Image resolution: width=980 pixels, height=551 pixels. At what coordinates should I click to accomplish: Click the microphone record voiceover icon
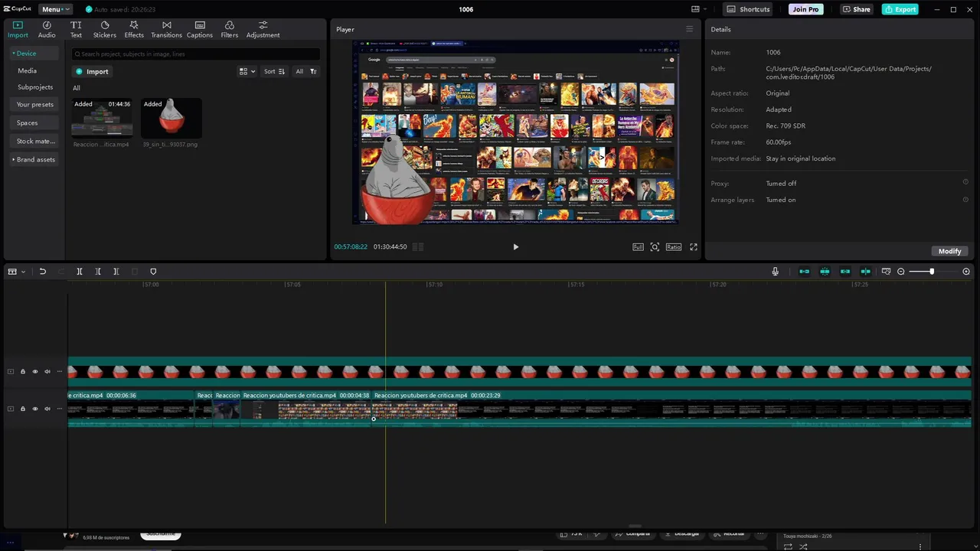[776, 272]
